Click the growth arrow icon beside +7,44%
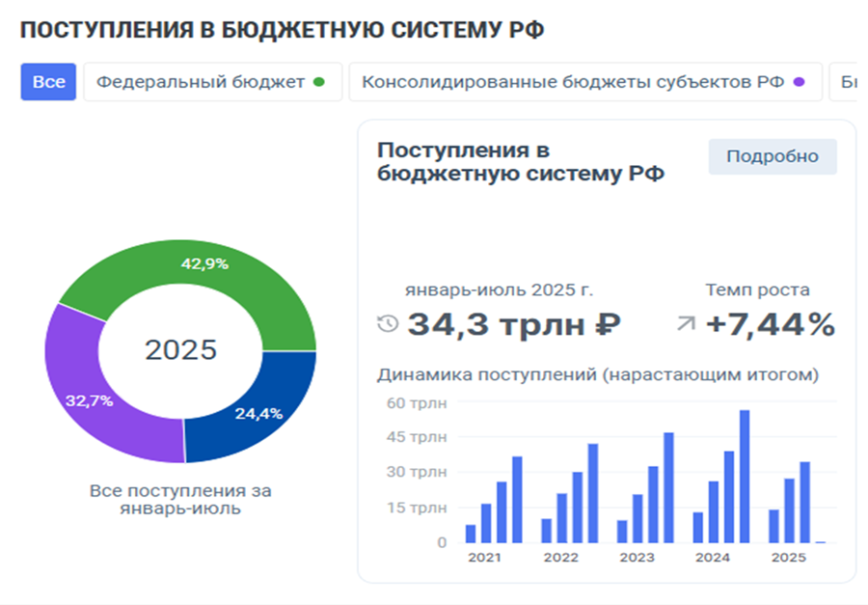 (x=686, y=324)
